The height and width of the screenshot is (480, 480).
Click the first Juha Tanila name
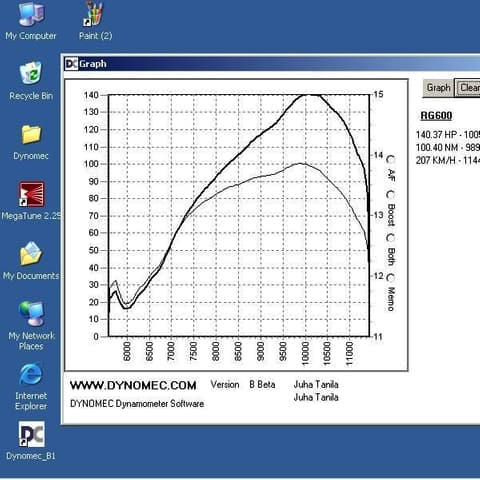coord(316,385)
